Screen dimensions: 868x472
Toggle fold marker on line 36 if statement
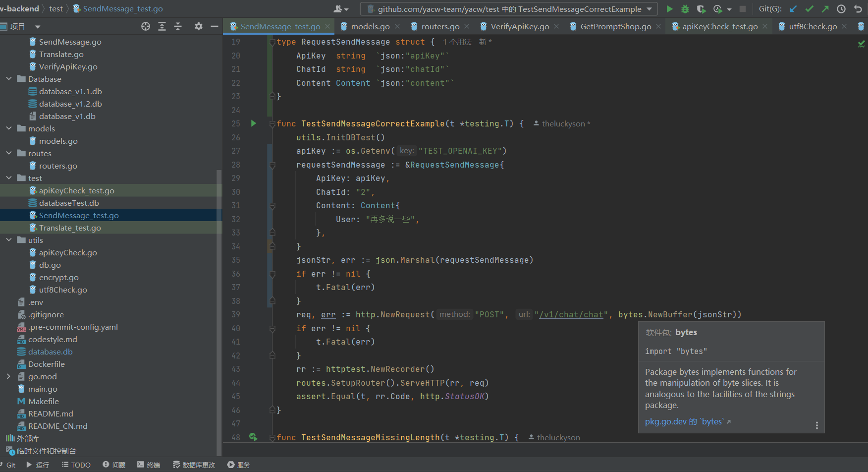click(x=272, y=274)
